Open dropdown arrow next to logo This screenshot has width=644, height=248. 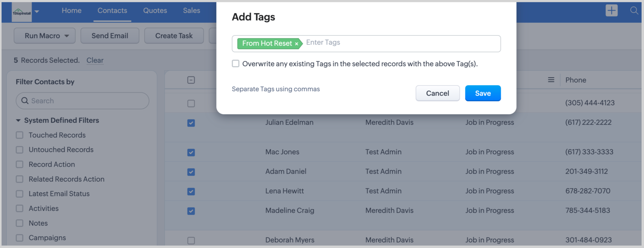37,11
